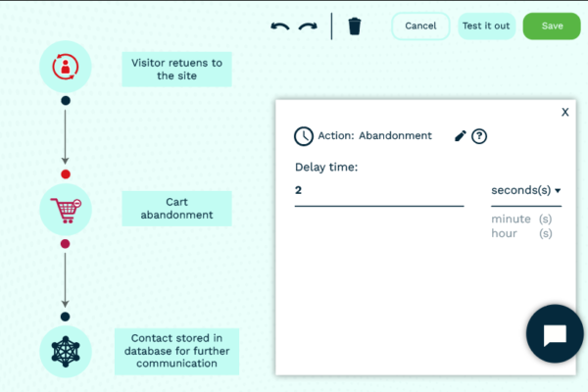The image size is (588, 392).
Task: Select the contact database network icon
Action: pyautogui.click(x=66, y=352)
